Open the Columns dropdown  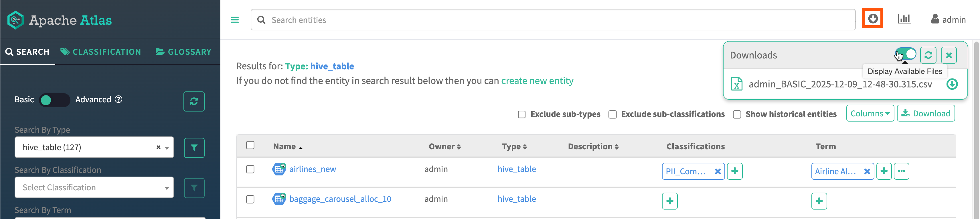point(870,114)
